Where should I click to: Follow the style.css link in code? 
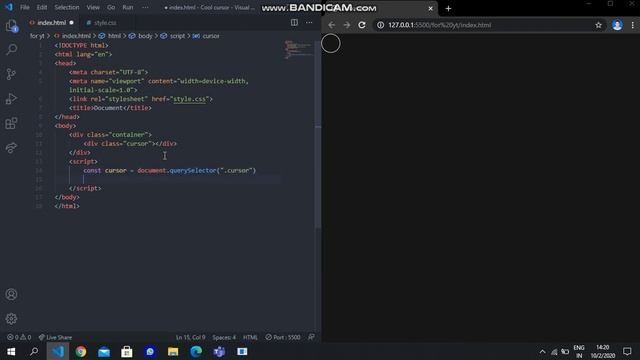(x=190, y=99)
